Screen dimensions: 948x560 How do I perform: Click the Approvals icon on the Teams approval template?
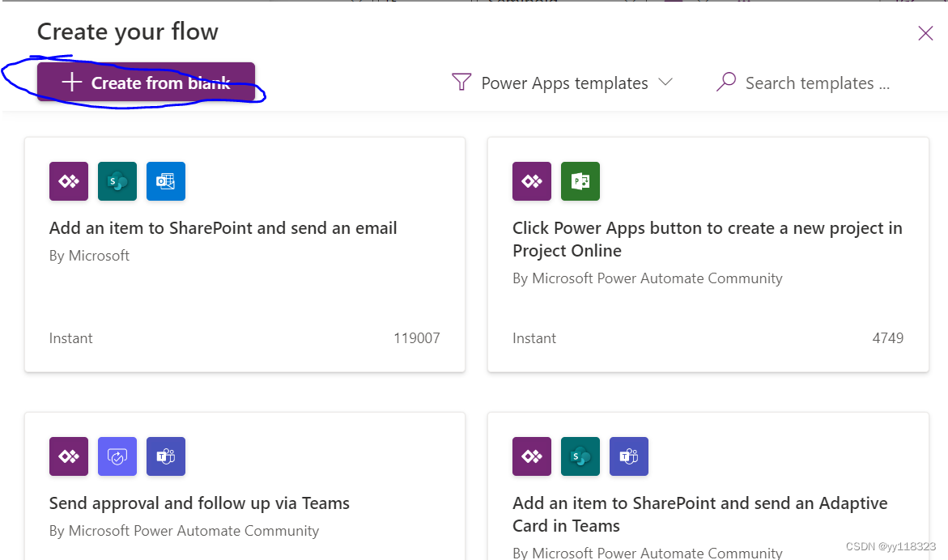pyautogui.click(x=117, y=456)
